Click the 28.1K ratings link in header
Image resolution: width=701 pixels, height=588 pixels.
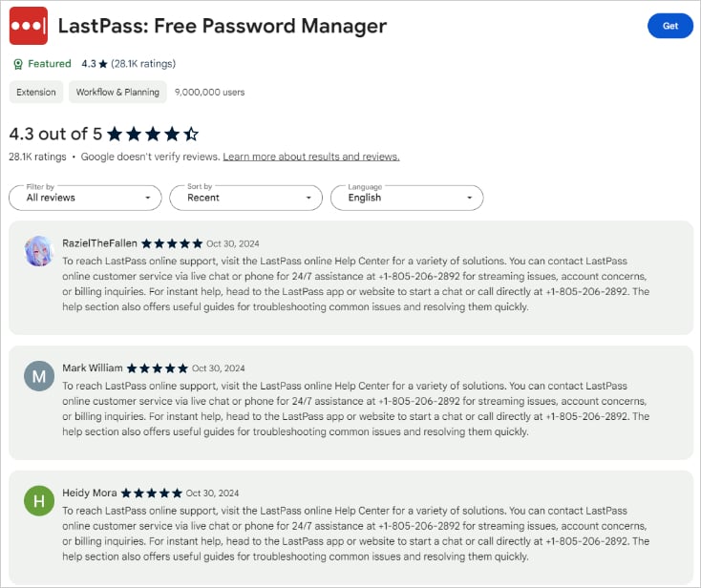(143, 64)
